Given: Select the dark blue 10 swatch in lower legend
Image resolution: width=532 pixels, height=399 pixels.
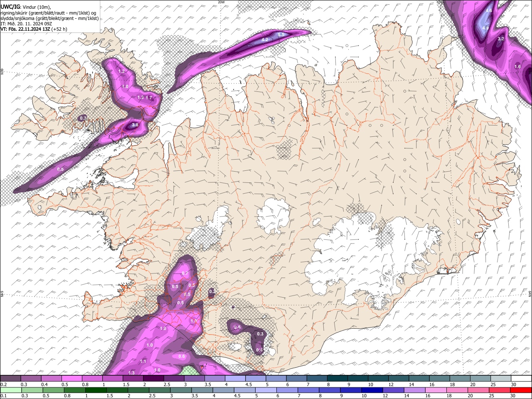Looking at the screenshot, I should [372, 390].
